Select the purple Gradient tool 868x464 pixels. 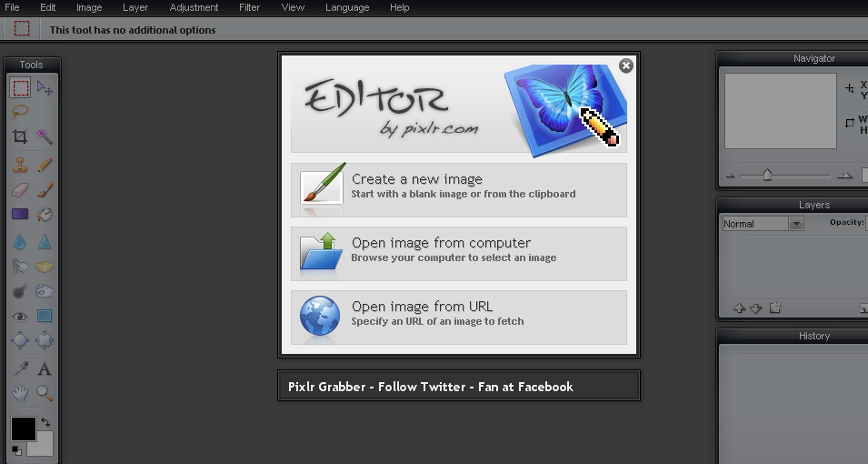pos(20,214)
